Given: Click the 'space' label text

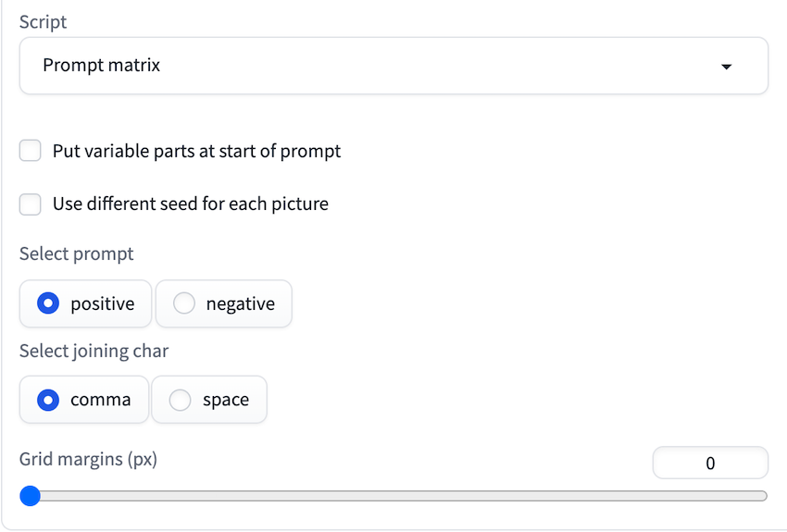Looking at the screenshot, I should click(225, 400).
